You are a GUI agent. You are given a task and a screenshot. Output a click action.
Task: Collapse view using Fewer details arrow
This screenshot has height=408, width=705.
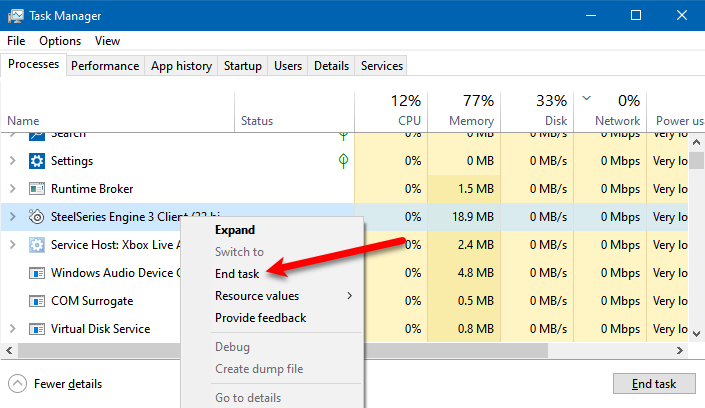click(x=17, y=384)
